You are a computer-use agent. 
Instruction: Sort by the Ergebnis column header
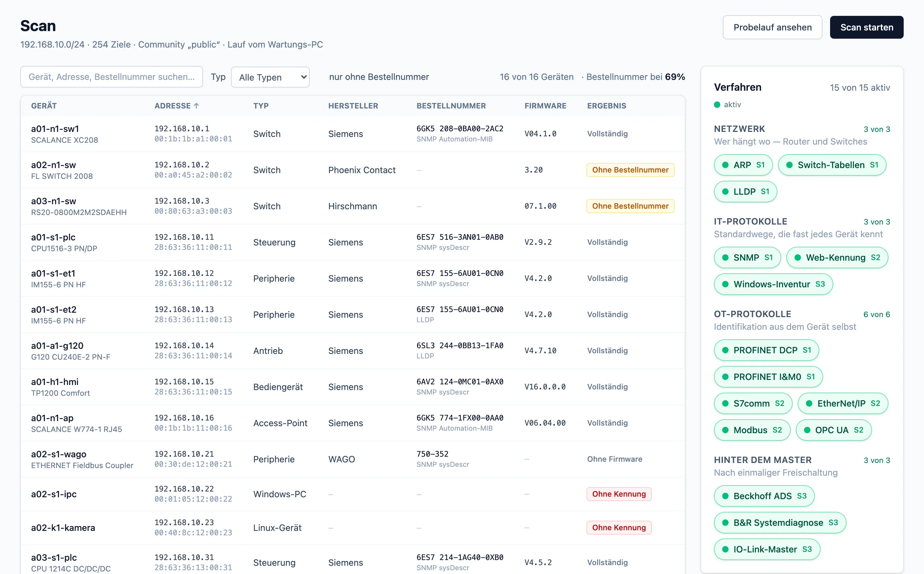pyautogui.click(x=606, y=106)
